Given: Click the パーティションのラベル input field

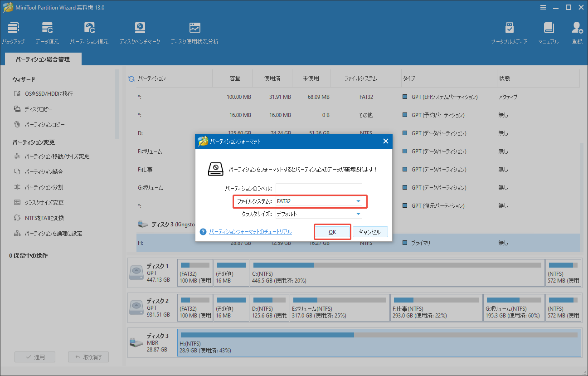Looking at the screenshot, I should [x=319, y=188].
